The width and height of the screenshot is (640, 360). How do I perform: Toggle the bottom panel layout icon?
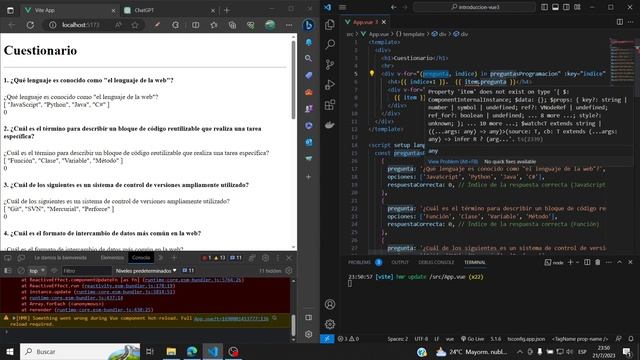[x=556, y=7]
